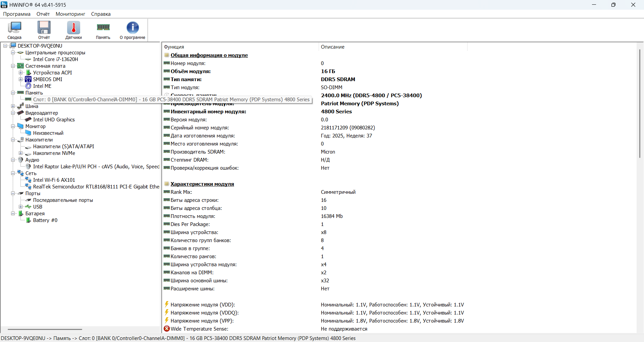Select the Накопители tree label
This screenshot has width=644, height=342.
[x=39, y=140]
